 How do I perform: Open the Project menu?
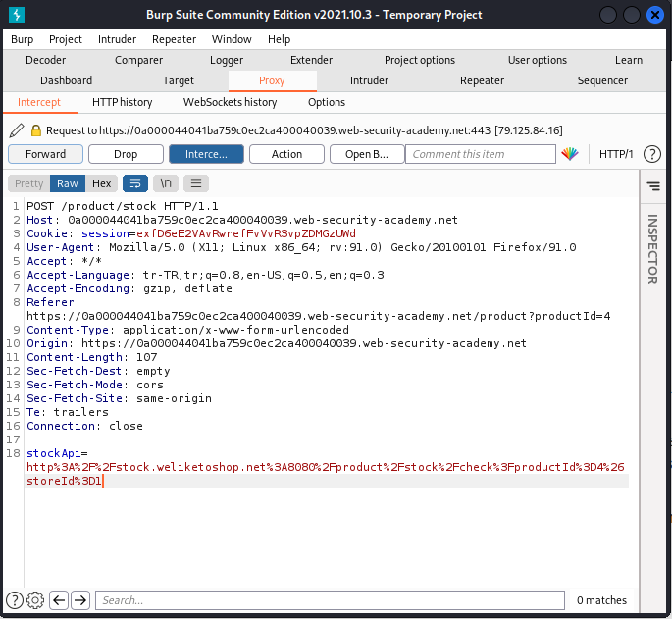[65, 39]
